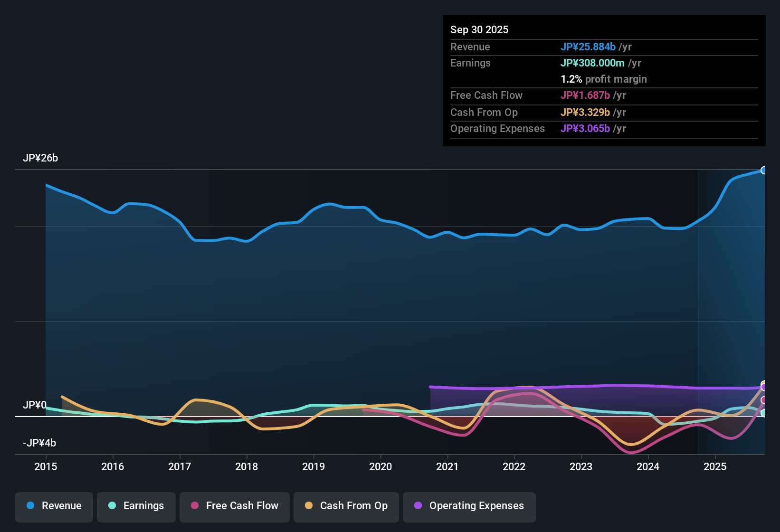Click the blue Revenue legend dot

30,506
